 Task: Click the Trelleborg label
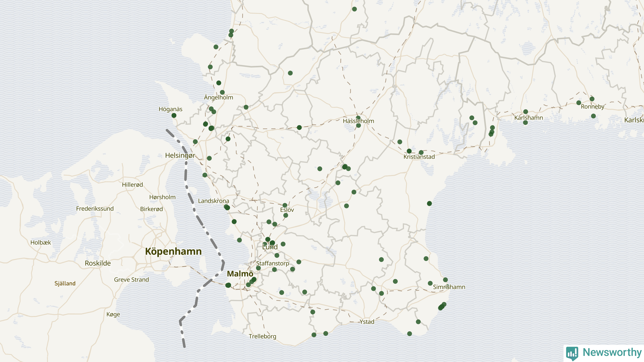[262, 336]
